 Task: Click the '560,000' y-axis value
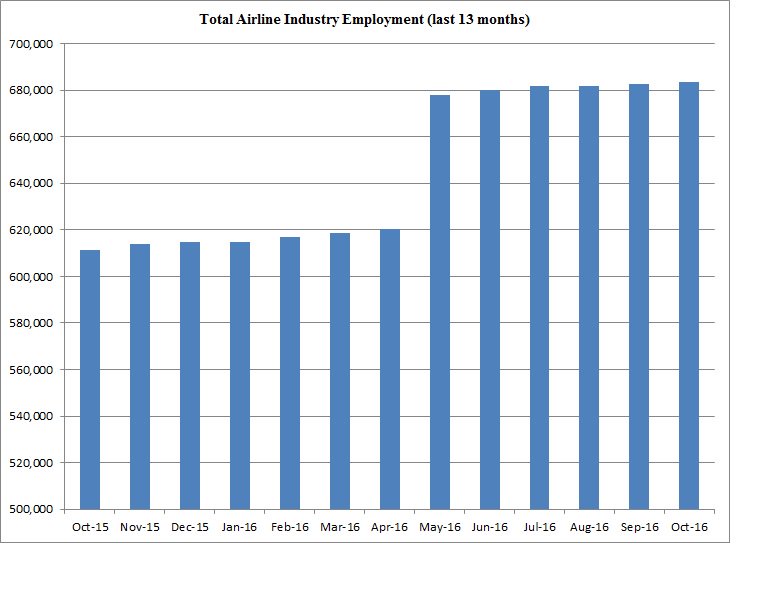[31, 370]
